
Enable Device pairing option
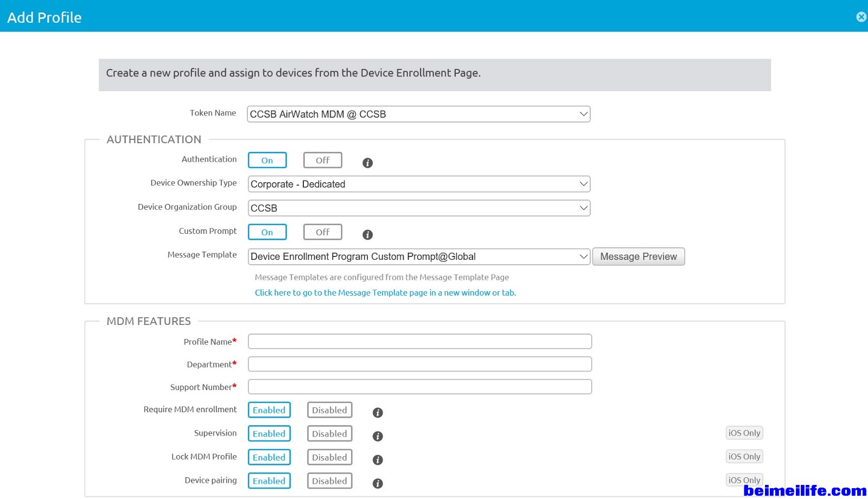(x=269, y=481)
